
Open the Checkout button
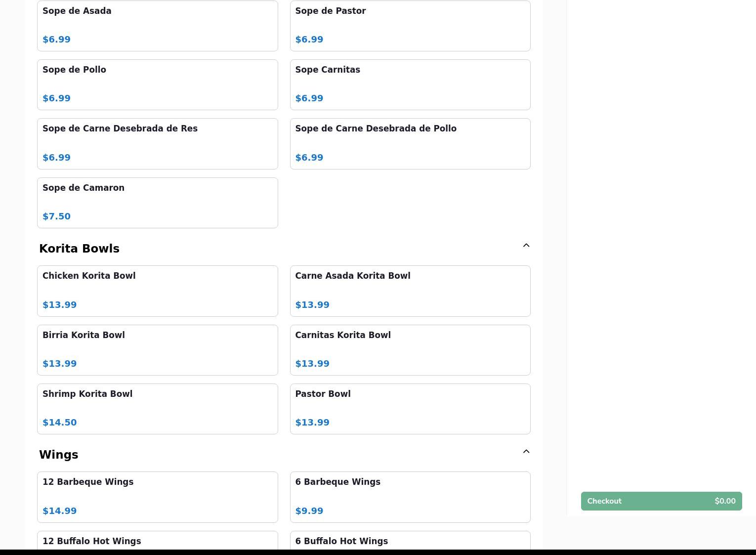pyautogui.click(x=661, y=501)
